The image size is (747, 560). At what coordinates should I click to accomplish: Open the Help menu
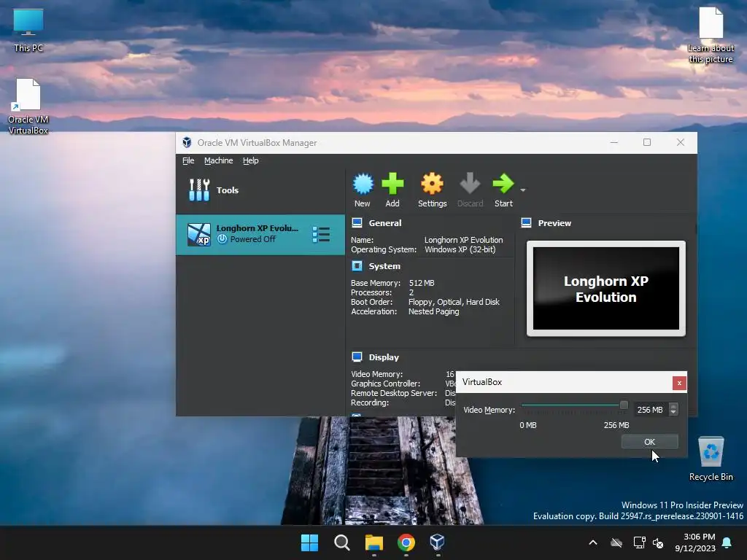[251, 160]
